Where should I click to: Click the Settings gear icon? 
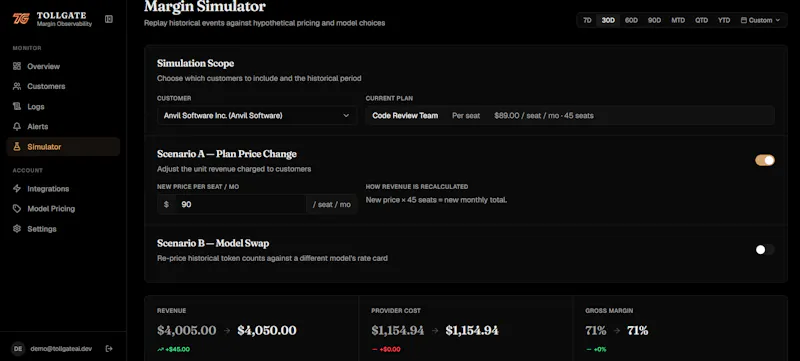pyautogui.click(x=17, y=229)
